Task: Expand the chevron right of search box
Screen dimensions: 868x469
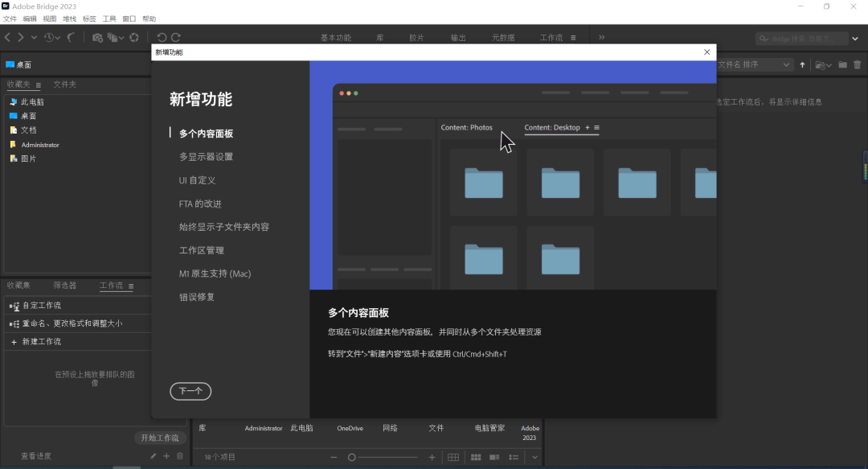Action: (x=855, y=39)
